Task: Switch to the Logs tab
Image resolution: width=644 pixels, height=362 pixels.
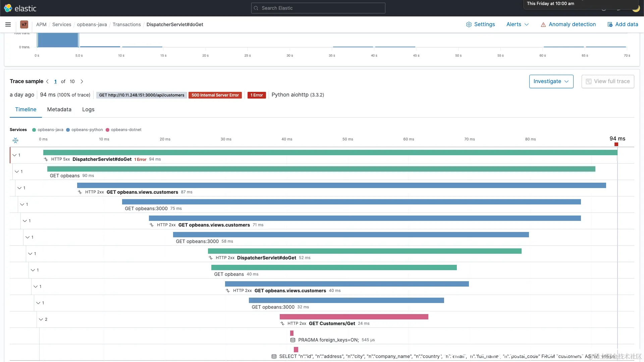Action: tap(88, 110)
